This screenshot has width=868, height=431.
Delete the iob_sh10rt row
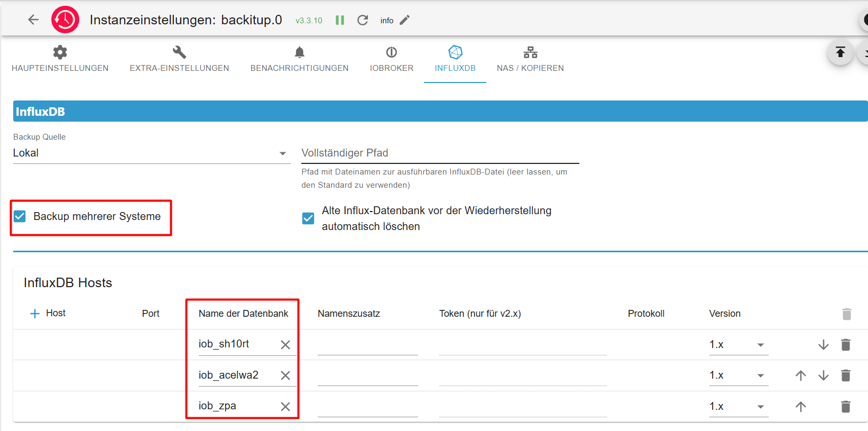pyautogui.click(x=846, y=345)
